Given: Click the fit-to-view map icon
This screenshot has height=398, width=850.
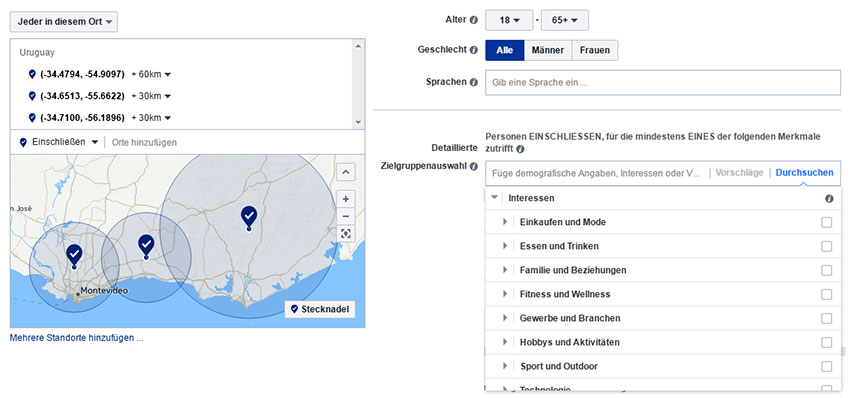Looking at the screenshot, I should point(346,234).
